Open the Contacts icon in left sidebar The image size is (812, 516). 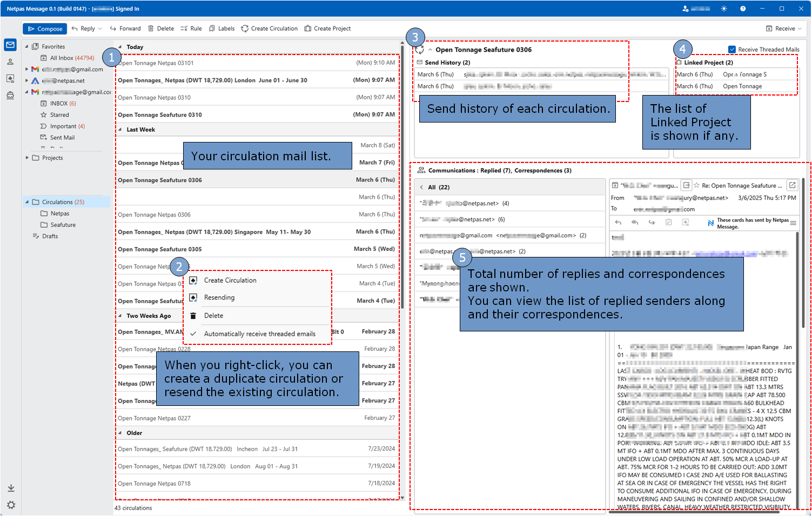tap(10, 62)
